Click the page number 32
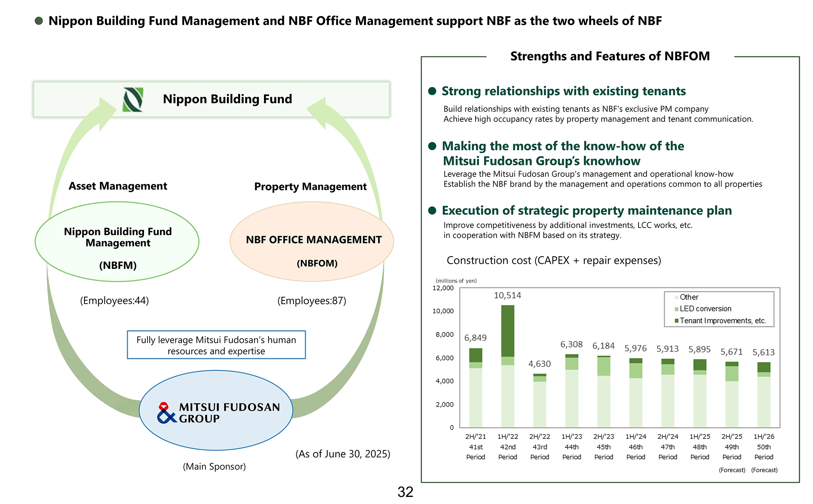Image resolution: width=813 pixels, height=504 pixels. (405, 492)
